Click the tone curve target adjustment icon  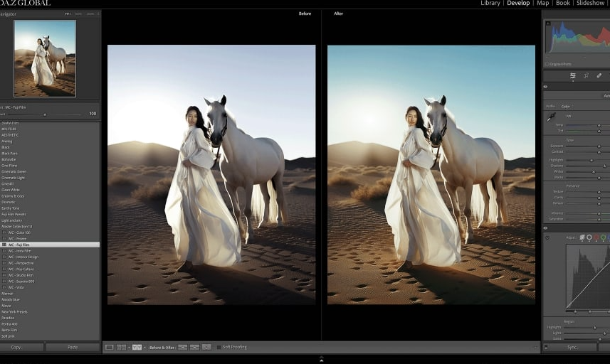pos(547,237)
